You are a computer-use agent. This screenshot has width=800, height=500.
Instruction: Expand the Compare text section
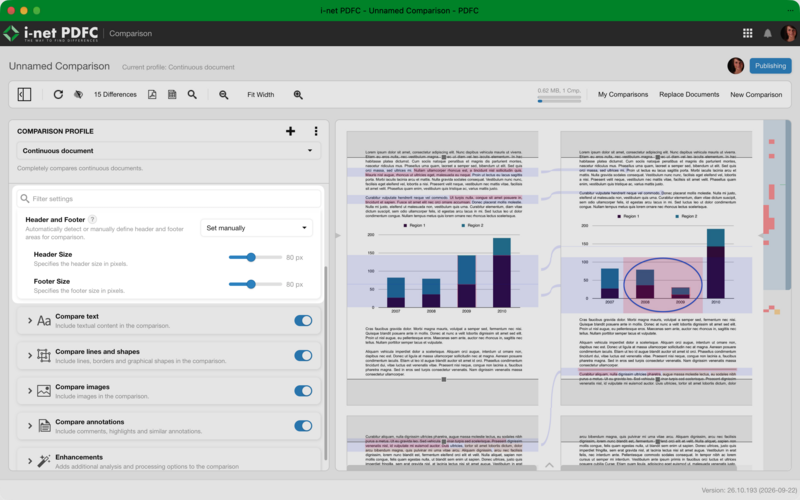30,320
